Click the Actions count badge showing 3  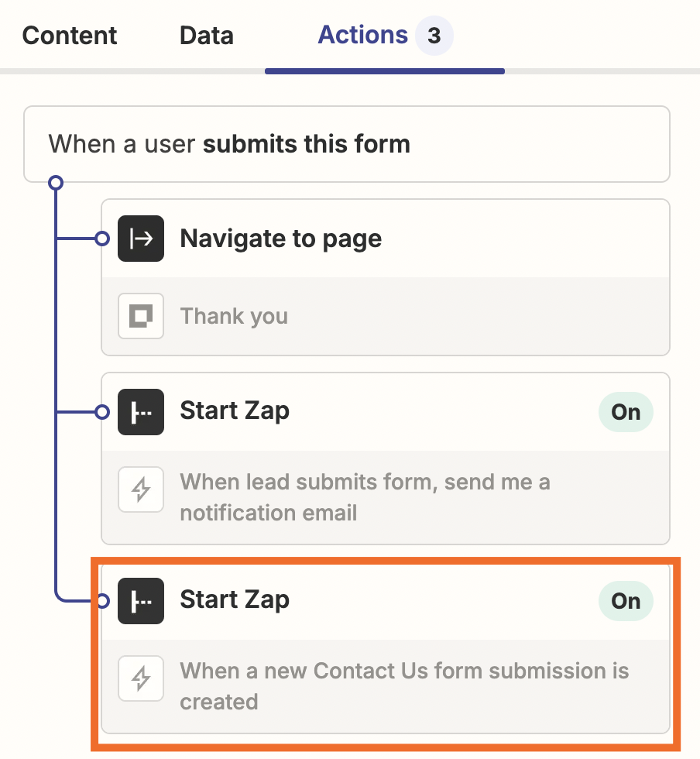point(434,36)
